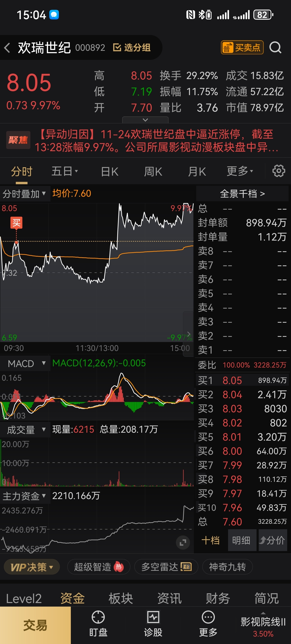Switch to 月K chart tab
This screenshot has width=291, height=644.
[197, 172]
